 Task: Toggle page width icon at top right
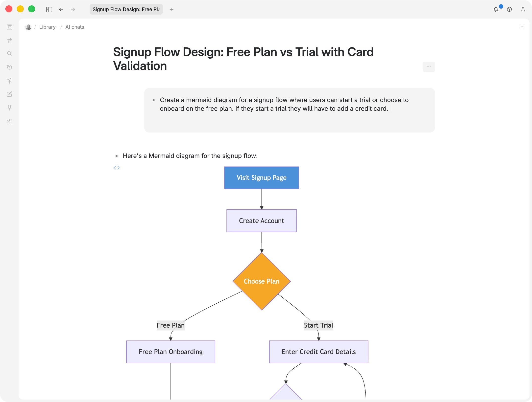click(522, 27)
